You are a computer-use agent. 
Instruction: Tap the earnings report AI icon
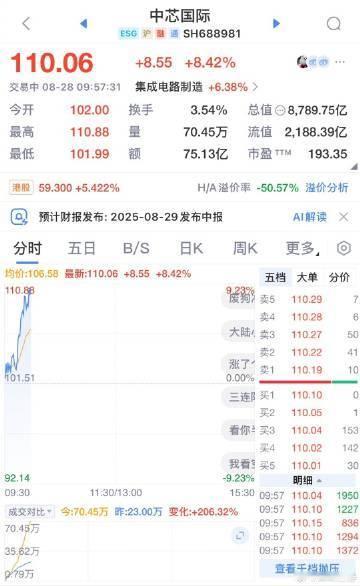(x=19, y=217)
